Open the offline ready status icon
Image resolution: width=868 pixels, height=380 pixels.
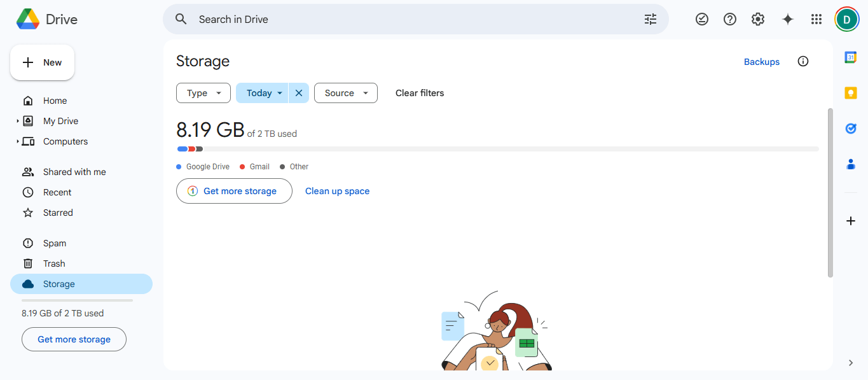point(702,19)
